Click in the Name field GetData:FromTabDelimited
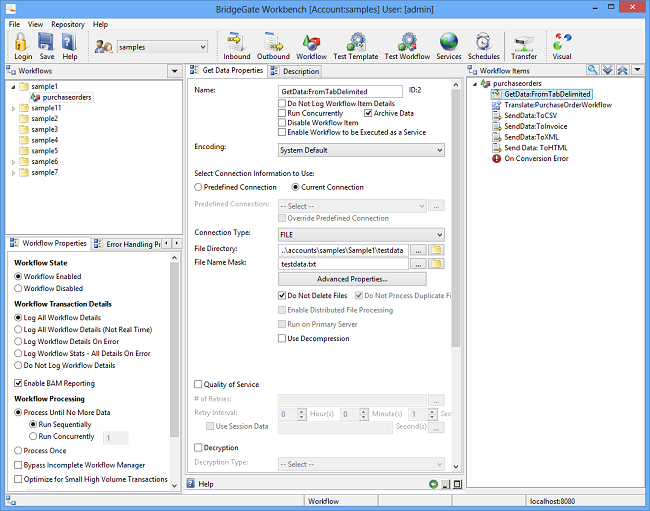 pos(340,91)
